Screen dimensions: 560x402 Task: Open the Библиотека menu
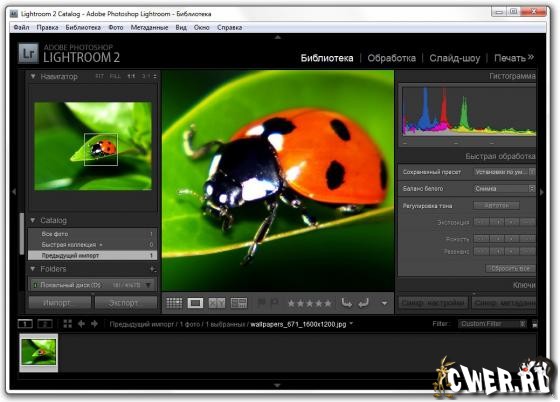[83, 27]
